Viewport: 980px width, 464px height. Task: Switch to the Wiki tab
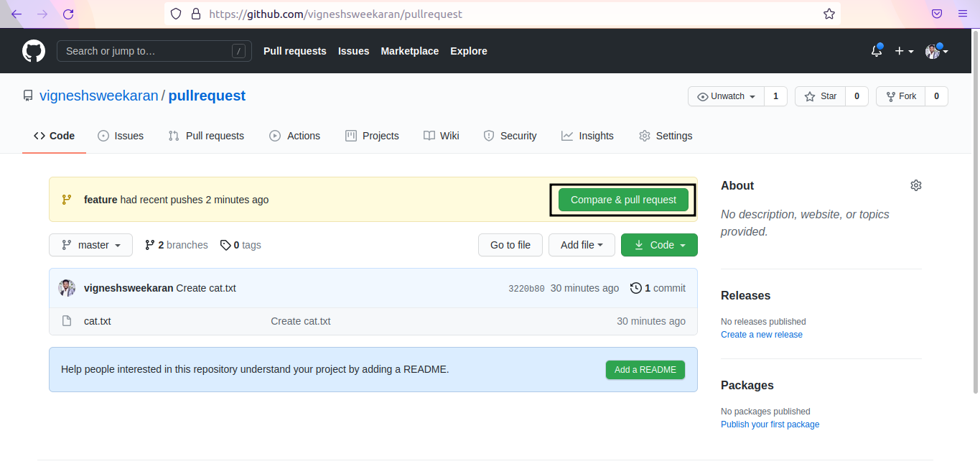point(442,136)
